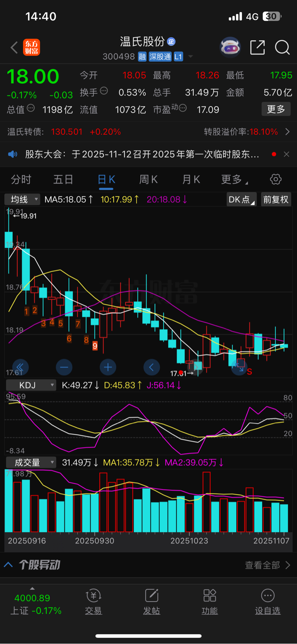297x644 pixels.
Task: Open the 成交量 indicator dropdown
Action: [x=31, y=462]
